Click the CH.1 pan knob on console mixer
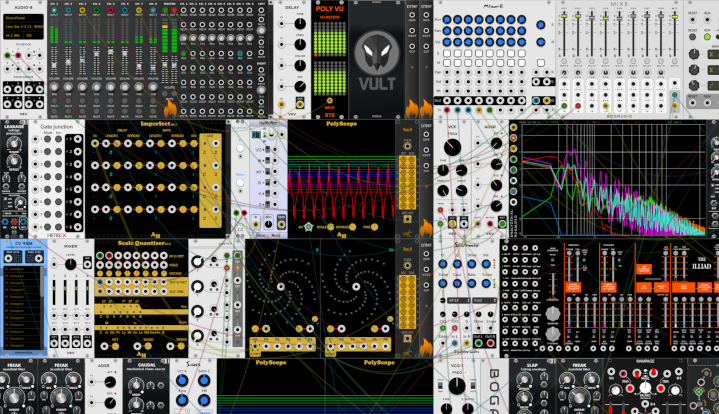The width and height of the screenshot is (719, 414). [54, 87]
